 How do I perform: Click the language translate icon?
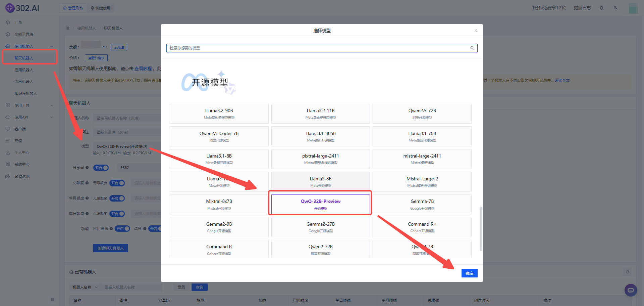click(615, 8)
